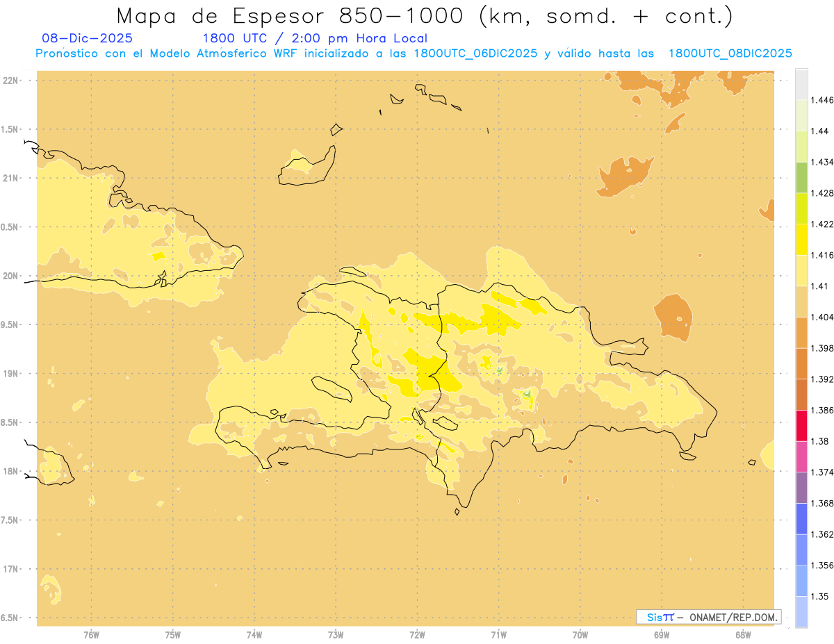The height and width of the screenshot is (644, 834).
Task: Click the '73W' longitude label
Action: click(x=336, y=635)
